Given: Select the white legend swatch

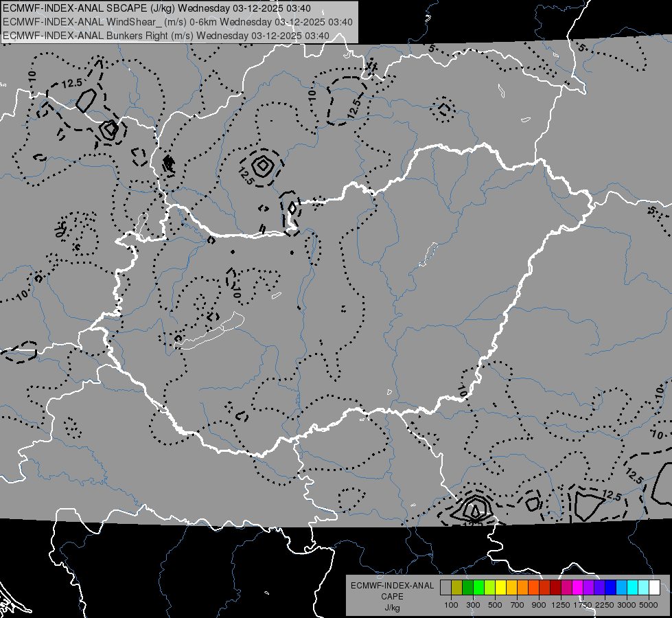Looking at the screenshot, I should point(654,587).
